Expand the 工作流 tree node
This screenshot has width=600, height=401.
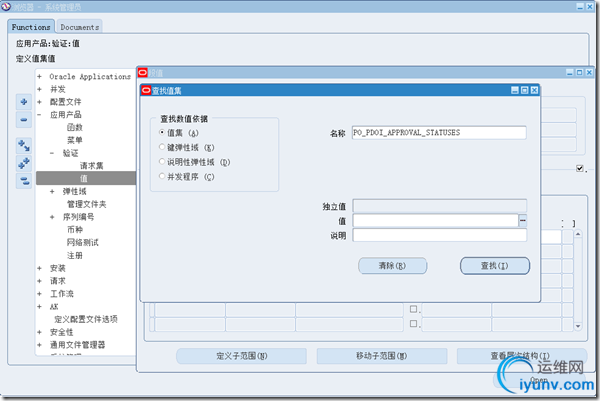[x=39, y=293]
